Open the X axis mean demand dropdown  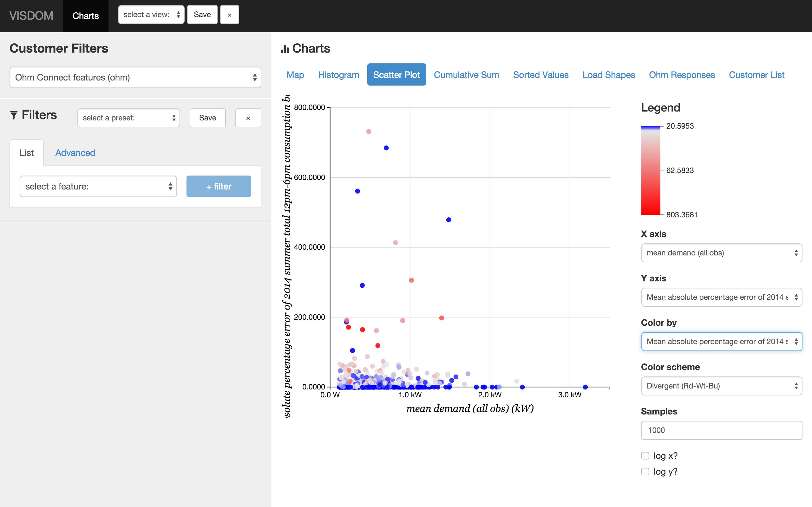721,253
